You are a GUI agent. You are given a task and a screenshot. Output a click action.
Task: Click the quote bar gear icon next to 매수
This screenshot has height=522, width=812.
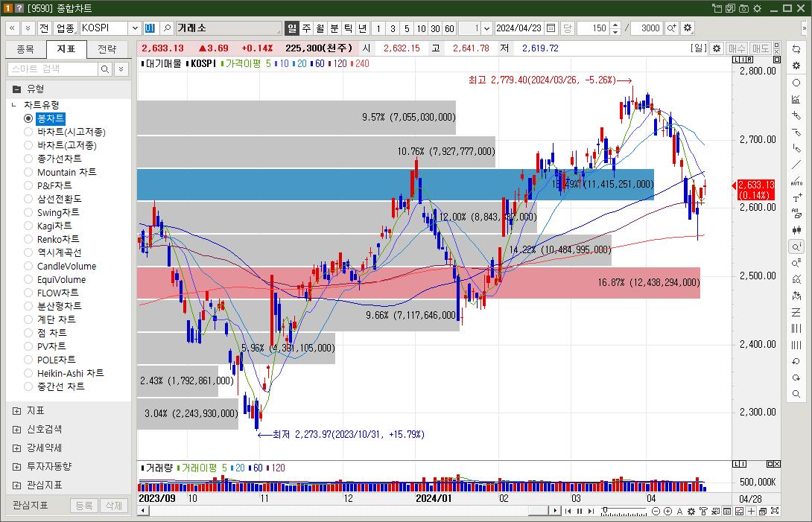[x=717, y=48]
